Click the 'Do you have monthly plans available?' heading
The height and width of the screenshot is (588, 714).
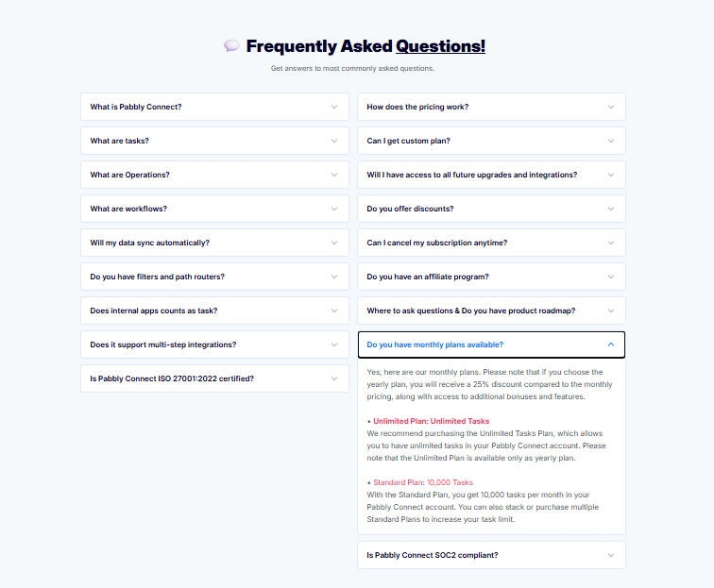[x=434, y=345]
